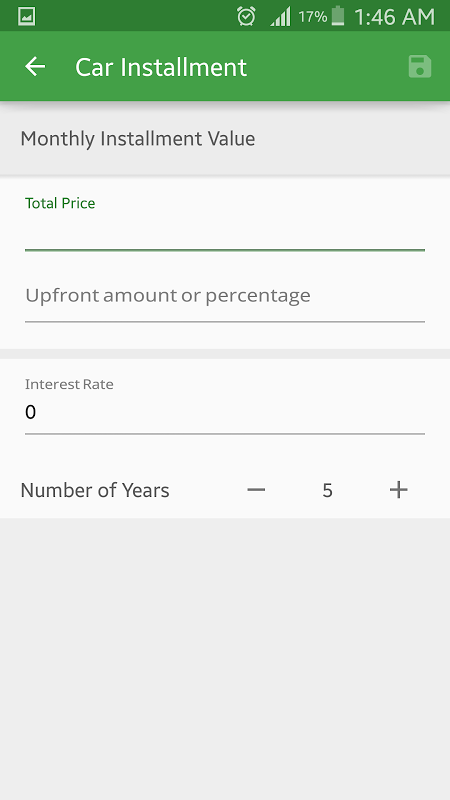Increase years with the plus icon
Viewport: 450px width, 800px height.
(398, 490)
